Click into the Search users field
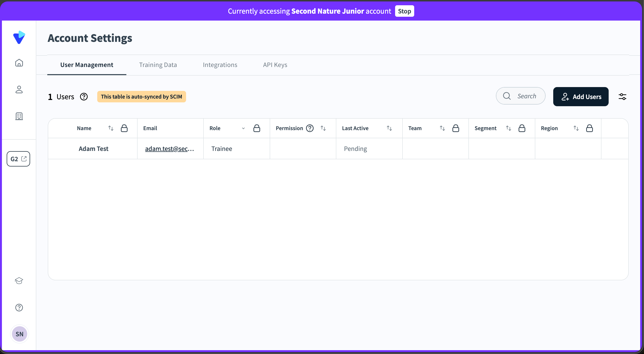The image size is (644, 354). coord(526,96)
